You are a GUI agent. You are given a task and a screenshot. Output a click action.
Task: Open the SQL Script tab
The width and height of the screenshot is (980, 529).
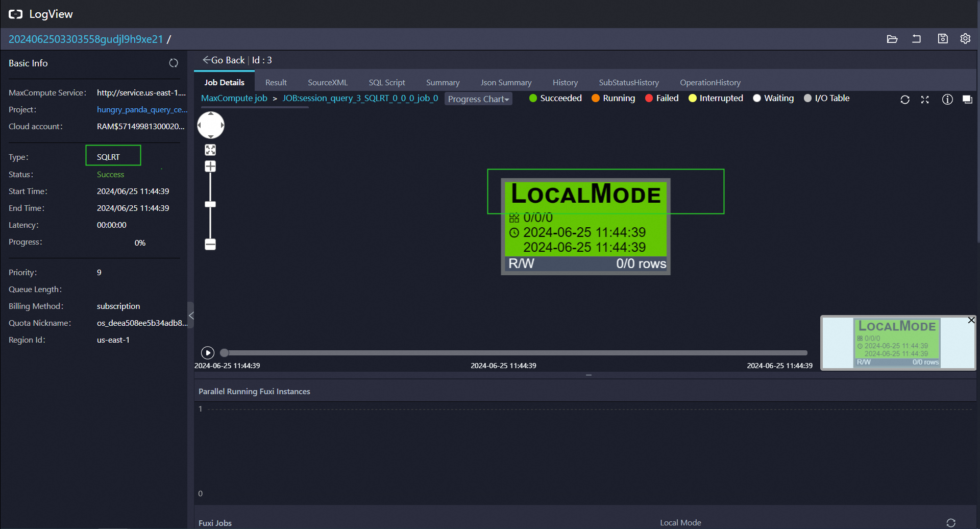click(387, 82)
